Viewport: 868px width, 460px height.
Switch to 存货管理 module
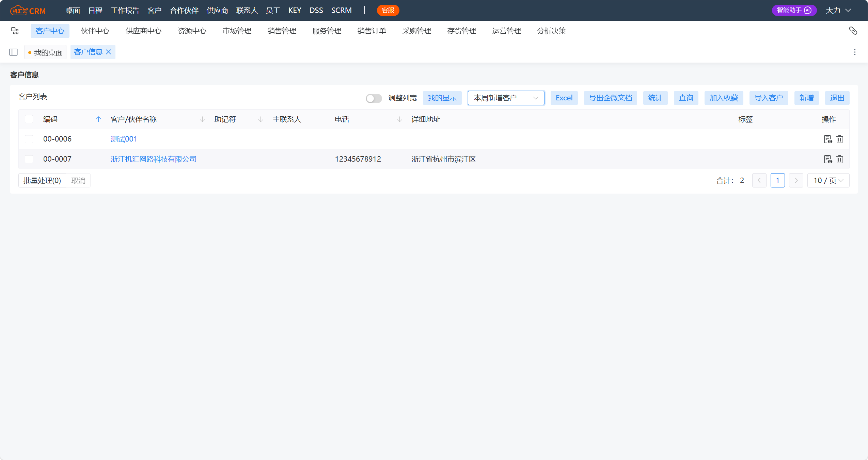[462, 31]
